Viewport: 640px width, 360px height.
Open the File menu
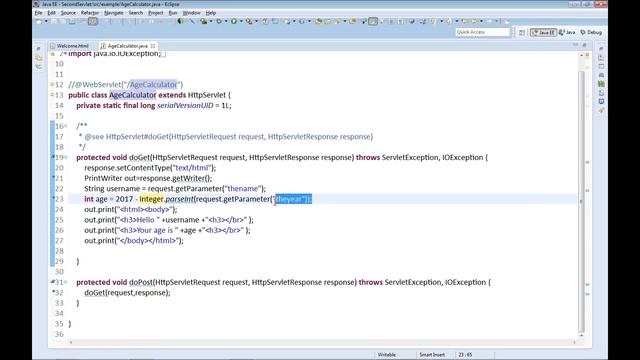[x=38, y=13]
